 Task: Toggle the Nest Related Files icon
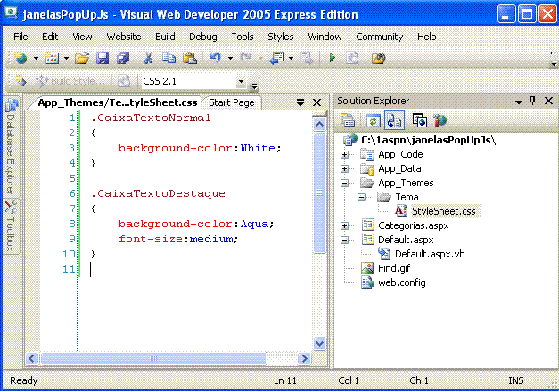pyautogui.click(x=394, y=120)
